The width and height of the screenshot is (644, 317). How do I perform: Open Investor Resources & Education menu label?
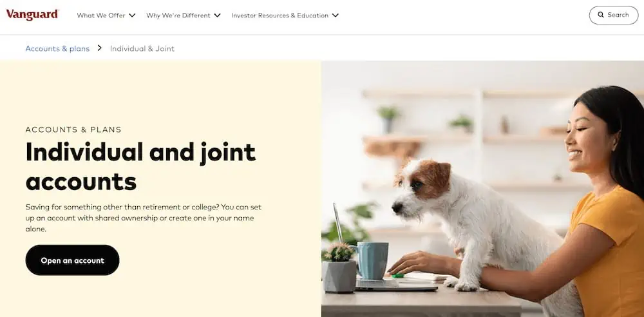[279, 15]
